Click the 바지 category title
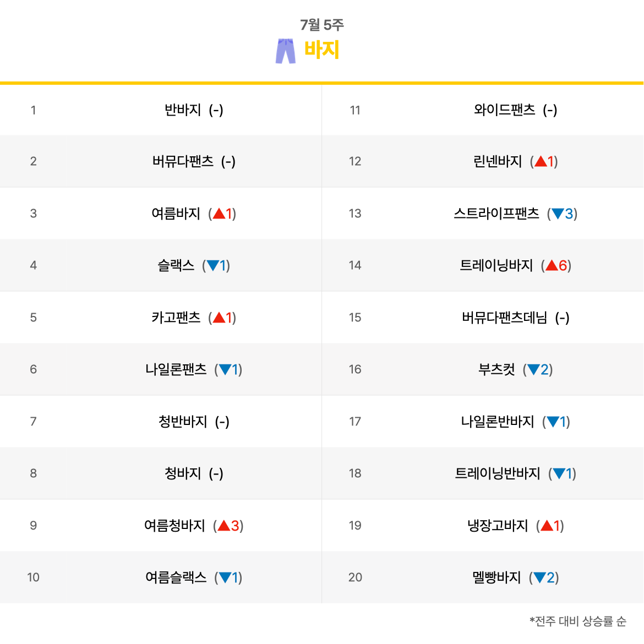 pyautogui.click(x=321, y=50)
